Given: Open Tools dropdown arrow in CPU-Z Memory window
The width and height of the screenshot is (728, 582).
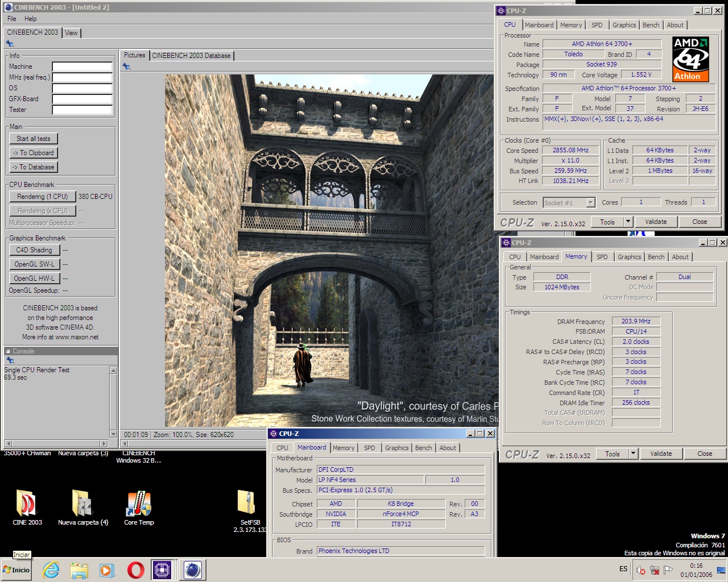Looking at the screenshot, I should 633,454.
